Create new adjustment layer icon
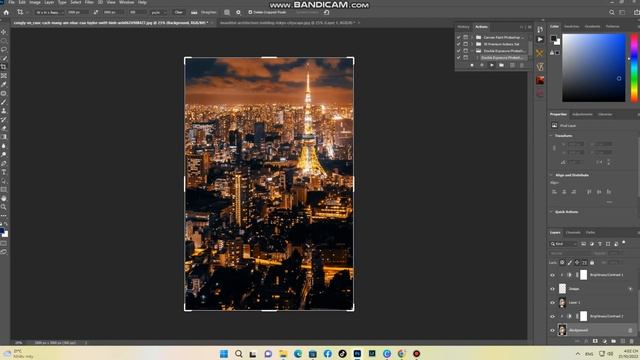The image size is (640, 360). click(x=604, y=341)
